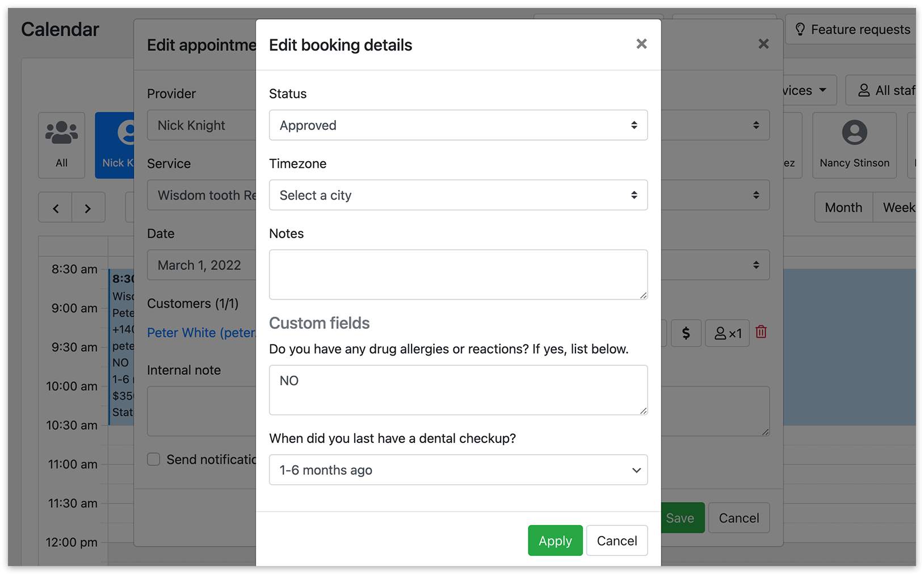
Task: Apply the booking detail changes
Action: pyautogui.click(x=555, y=541)
